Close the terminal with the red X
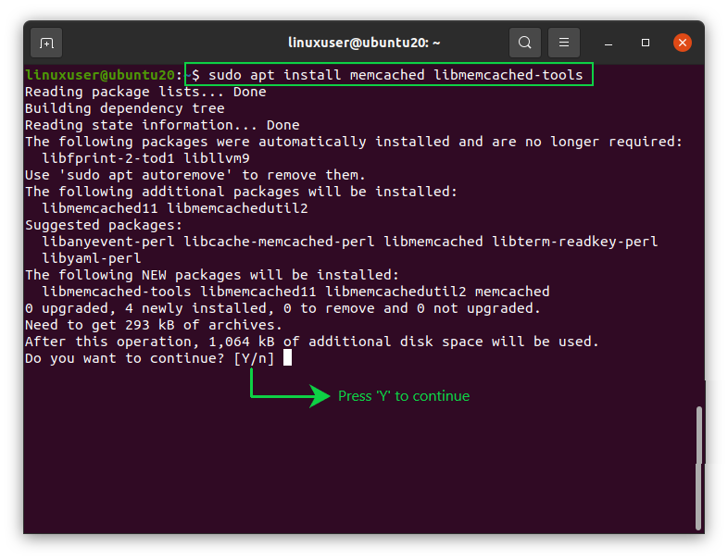 pyautogui.click(x=683, y=43)
